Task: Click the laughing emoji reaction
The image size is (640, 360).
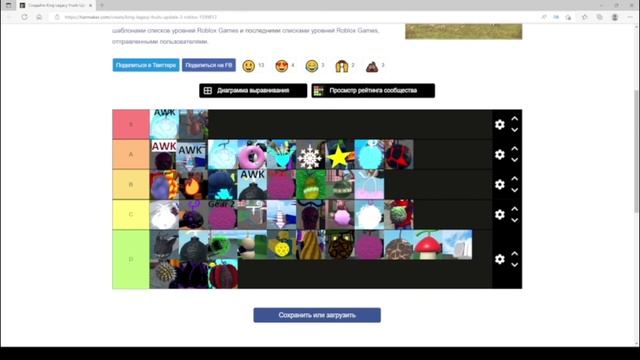Action: click(x=312, y=66)
